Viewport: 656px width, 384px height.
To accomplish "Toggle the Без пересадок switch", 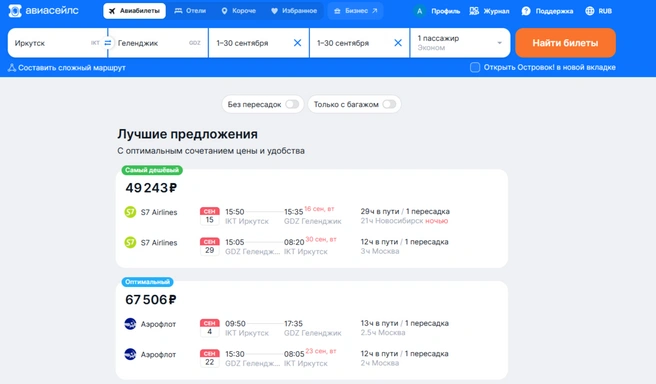I will click(292, 104).
